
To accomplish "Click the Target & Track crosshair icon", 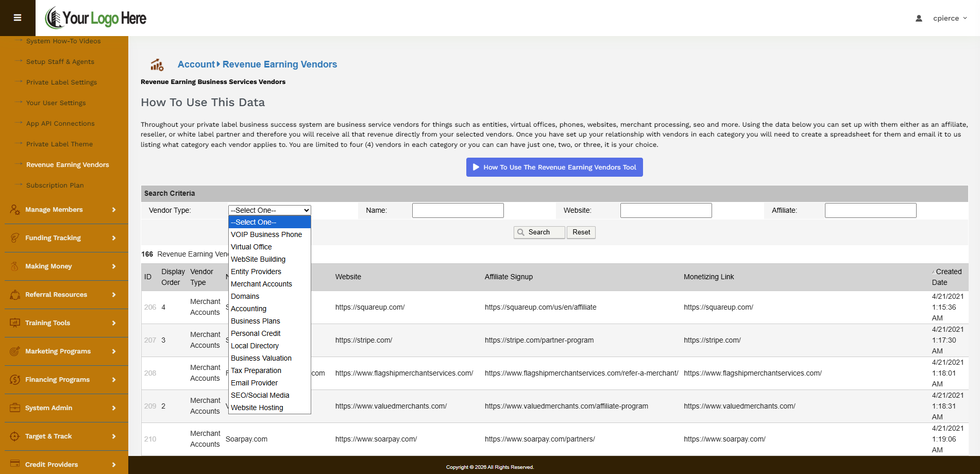I will click(15, 436).
